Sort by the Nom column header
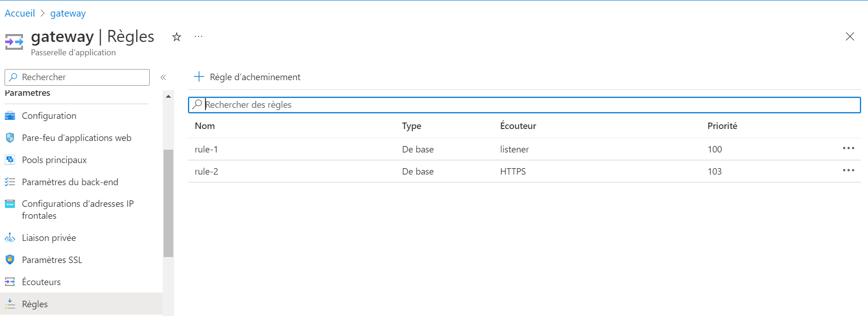This screenshot has height=316, width=868. 205,126
